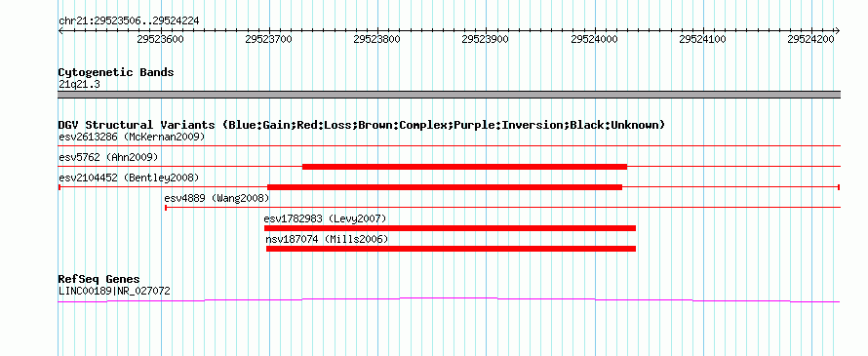
Task: Select the red nsv187074 variant bar
Action: 451,249
